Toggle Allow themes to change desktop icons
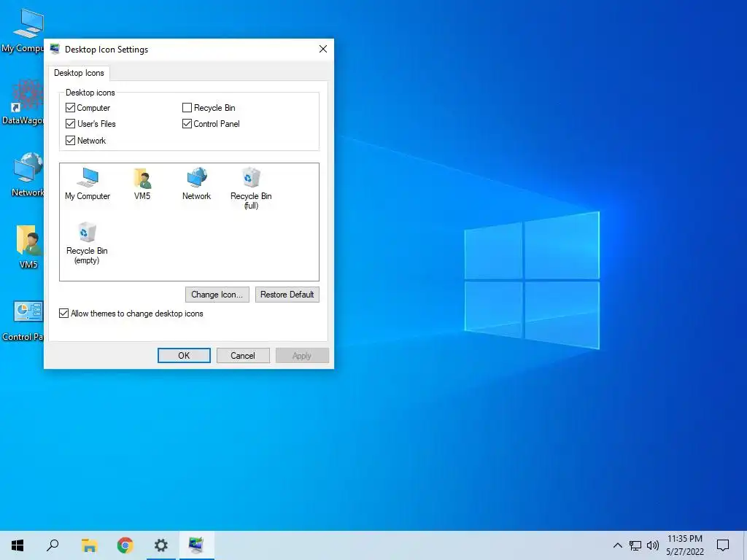Image resolution: width=747 pixels, height=560 pixels. coord(63,314)
